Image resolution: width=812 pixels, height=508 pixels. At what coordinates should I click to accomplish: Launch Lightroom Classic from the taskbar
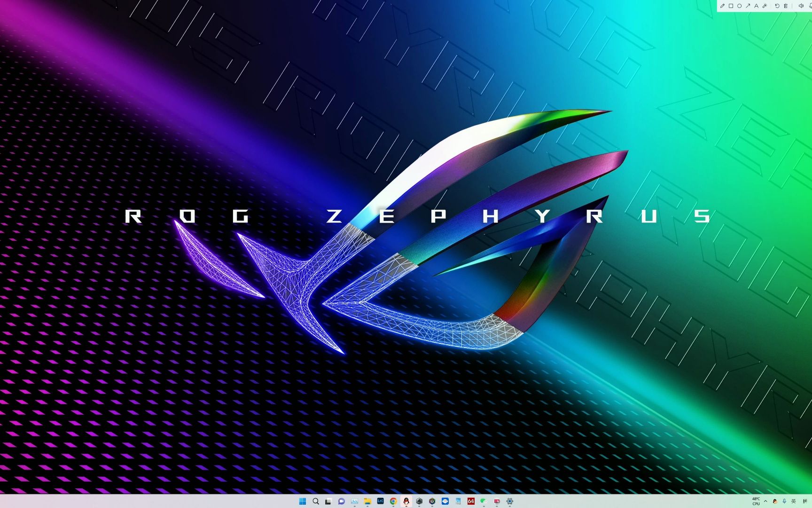click(380, 501)
